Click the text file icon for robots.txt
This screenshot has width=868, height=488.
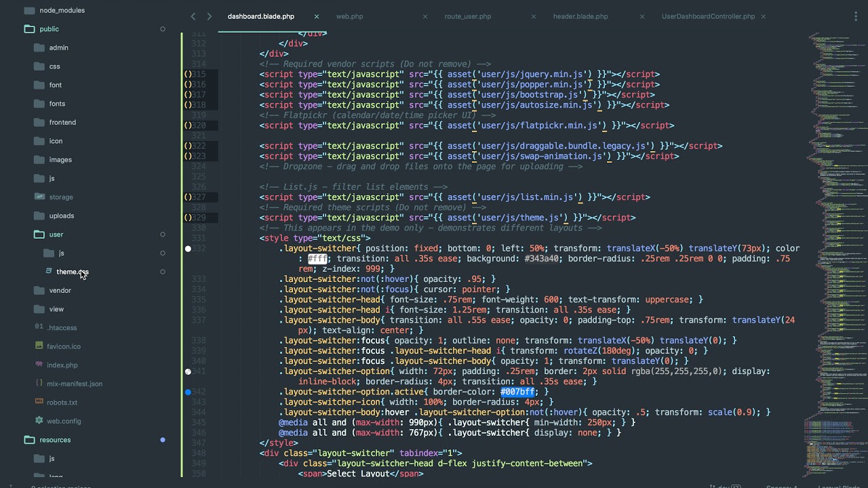[39, 402]
